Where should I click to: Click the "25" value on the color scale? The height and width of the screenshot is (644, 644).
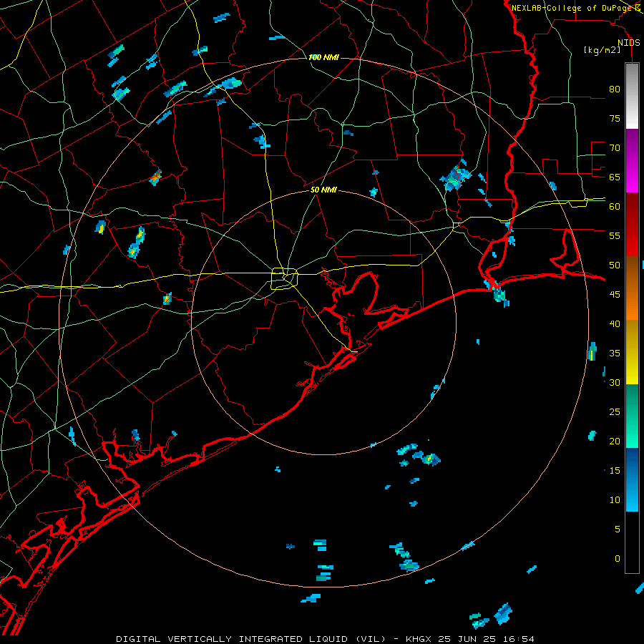[615, 412]
